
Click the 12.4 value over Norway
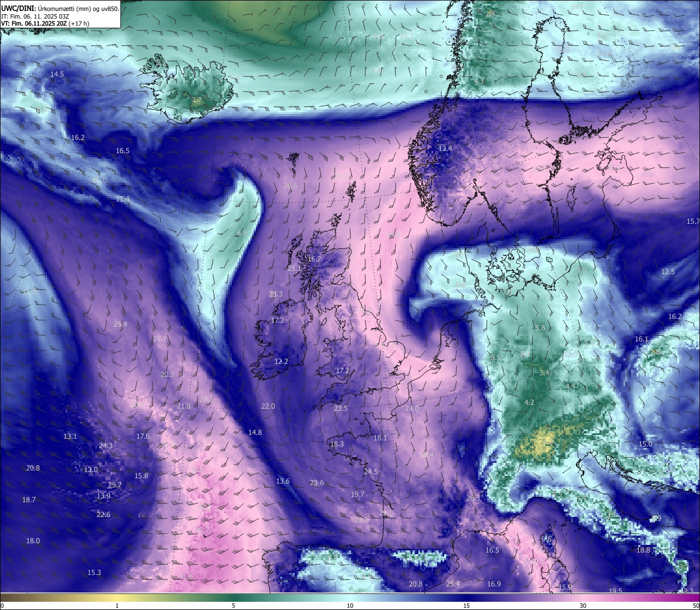pos(445,149)
